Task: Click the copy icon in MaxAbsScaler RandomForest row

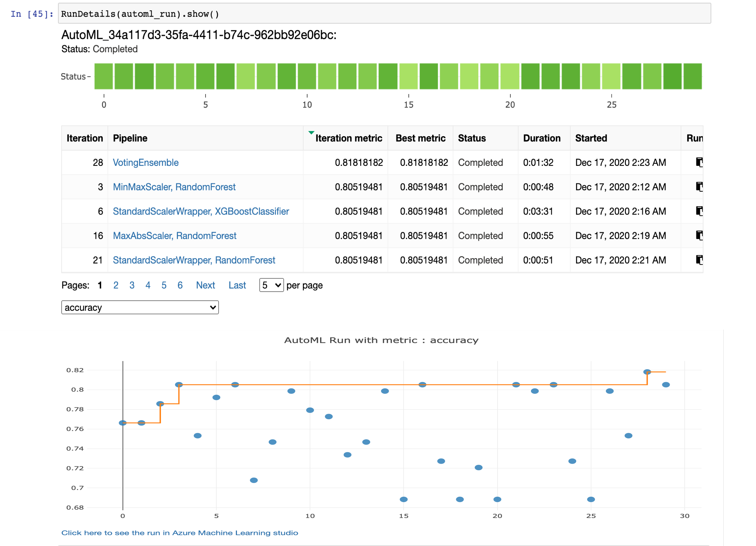Action: [x=699, y=235]
